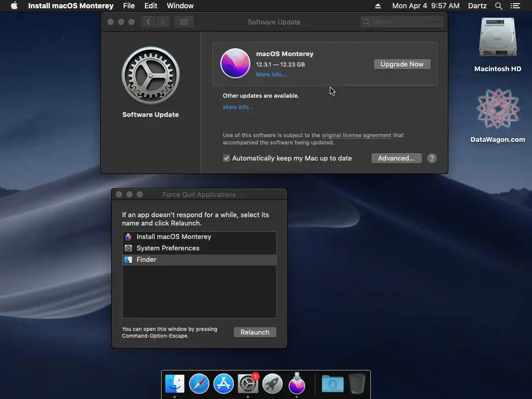Select Install macOS Monterey in Force Quit list

199,237
